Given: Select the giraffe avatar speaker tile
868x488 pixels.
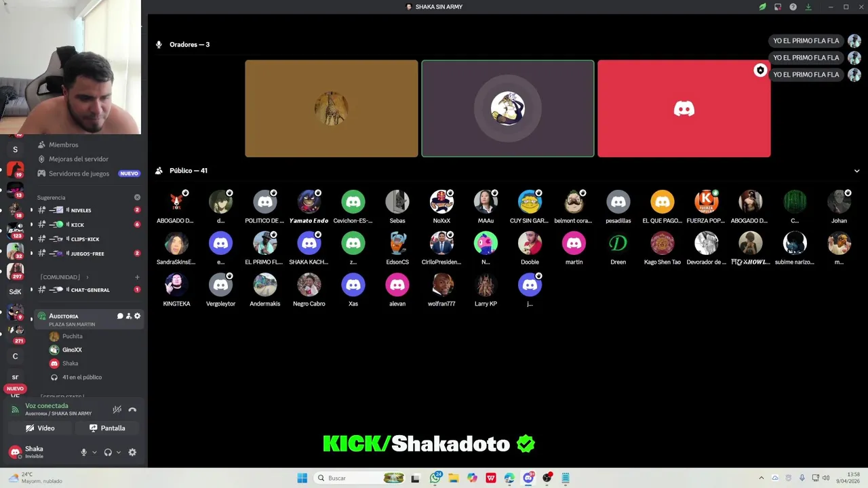Looking at the screenshot, I should click(x=332, y=108).
